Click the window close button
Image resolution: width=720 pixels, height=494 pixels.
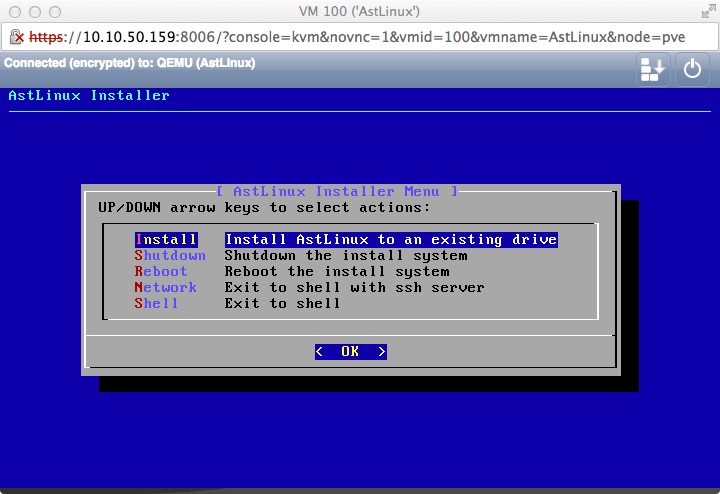pos(15,12)
